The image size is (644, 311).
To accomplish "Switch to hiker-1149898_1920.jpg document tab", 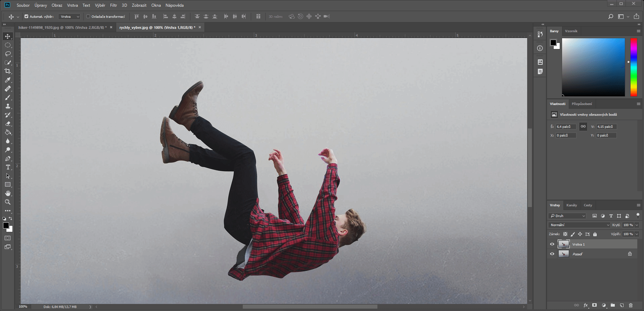I will (62, 28).
